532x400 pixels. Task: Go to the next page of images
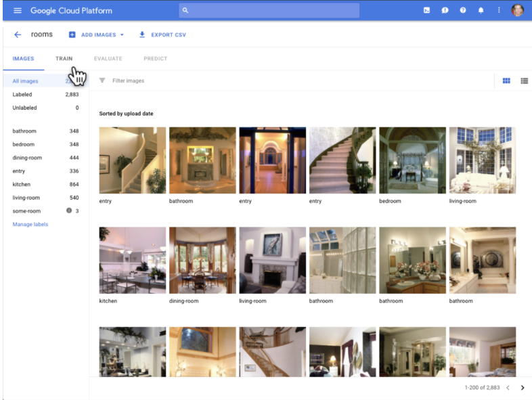522,388
